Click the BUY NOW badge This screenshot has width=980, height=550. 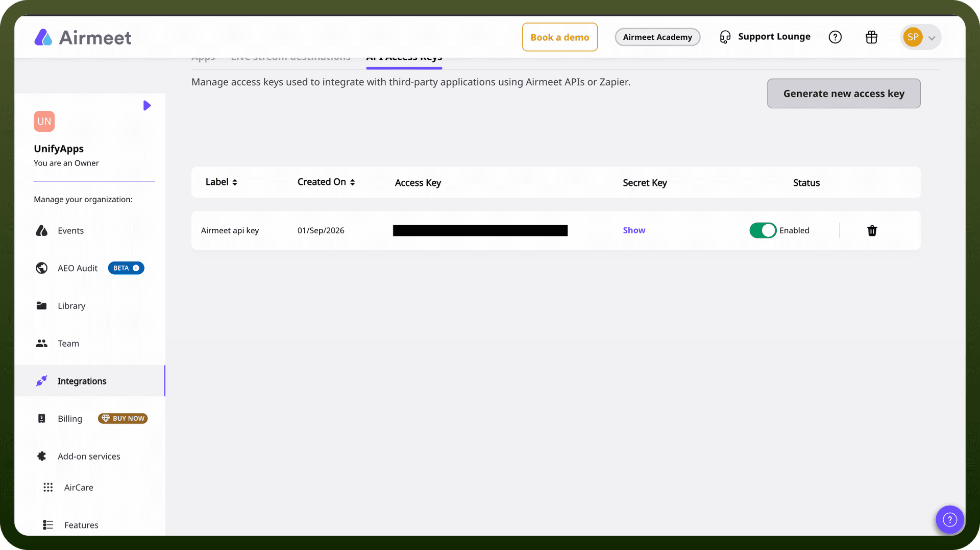pyautogui.click(x=123, y=419)
